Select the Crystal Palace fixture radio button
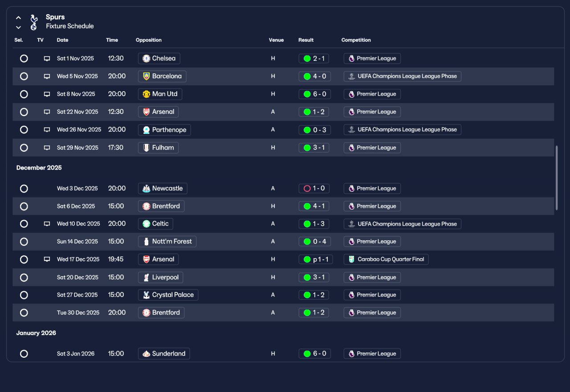Screen dimensions: 570x392 [24, 295]
